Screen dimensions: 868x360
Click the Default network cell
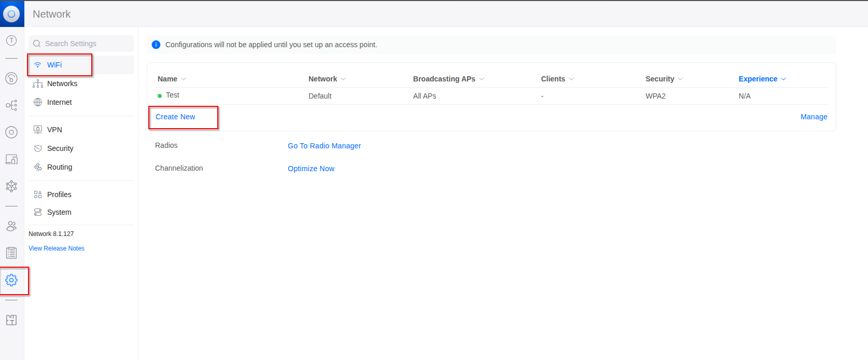(320, 96)
